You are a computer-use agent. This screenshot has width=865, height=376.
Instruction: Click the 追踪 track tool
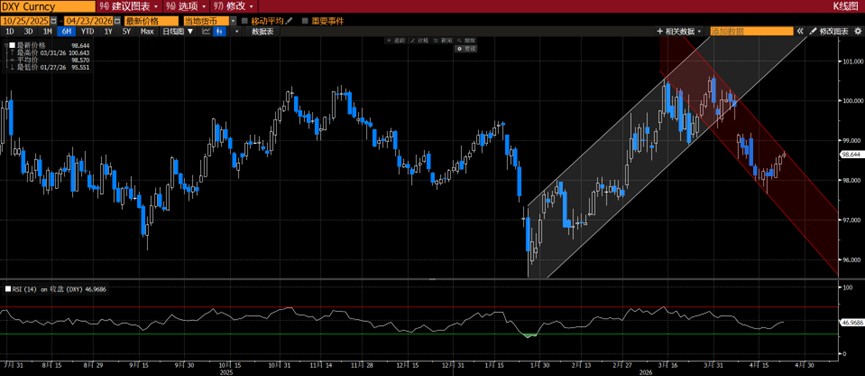tap(396, 41)
